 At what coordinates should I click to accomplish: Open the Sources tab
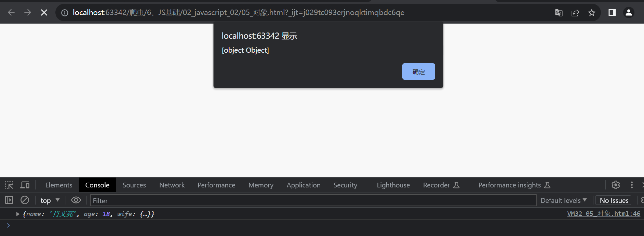[x=134, y=185]
